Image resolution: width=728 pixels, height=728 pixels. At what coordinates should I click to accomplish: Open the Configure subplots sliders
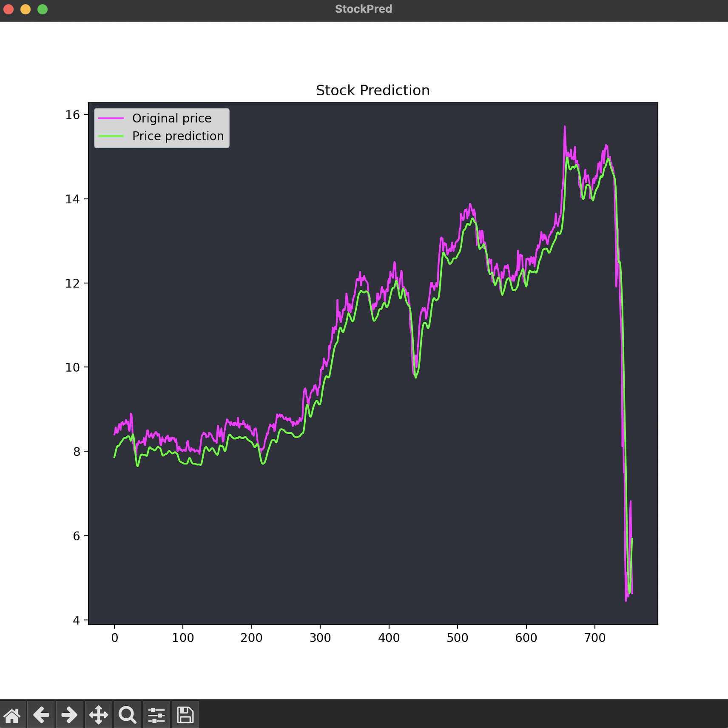[x=156, y=715]
